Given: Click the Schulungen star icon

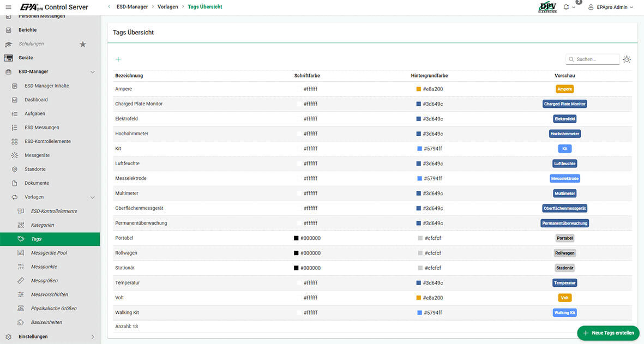Looking at the screenshot, I should [x=83, y=44].
